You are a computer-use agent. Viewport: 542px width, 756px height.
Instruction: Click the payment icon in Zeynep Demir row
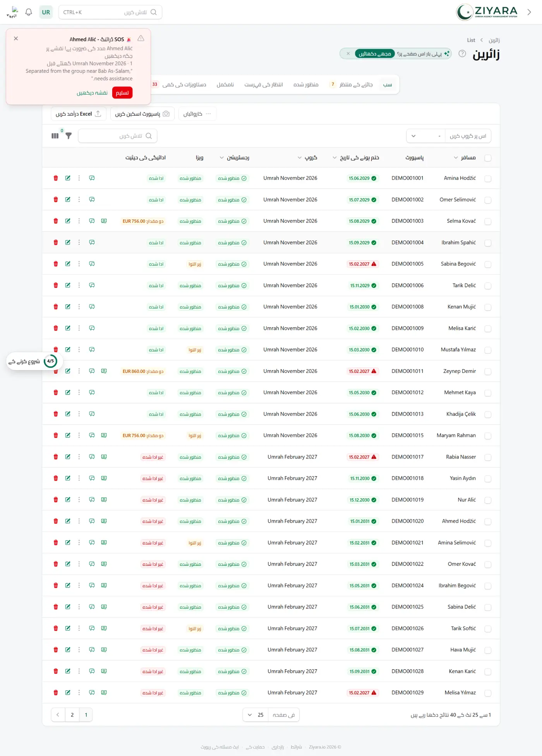pos(104,371)
